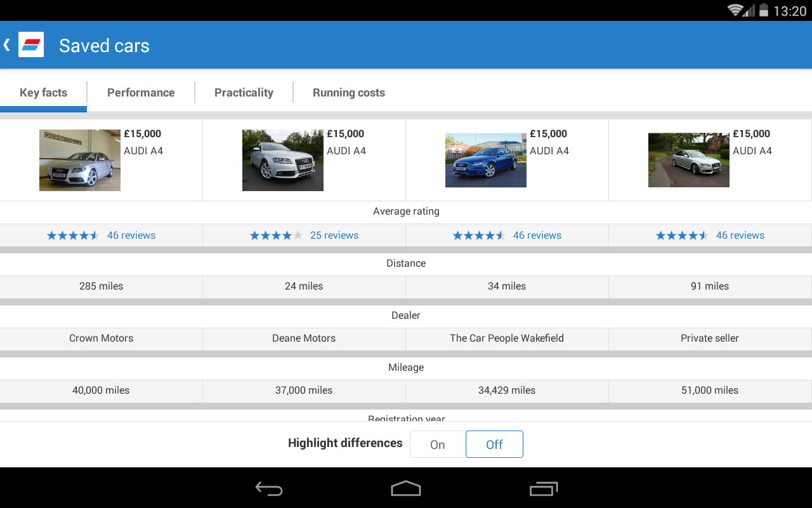Image resolution: width=812 pixels, height=508 pixels.
Task: Tap the battery indicator icon
Action: pyautogui.click(x=764, y=10)
